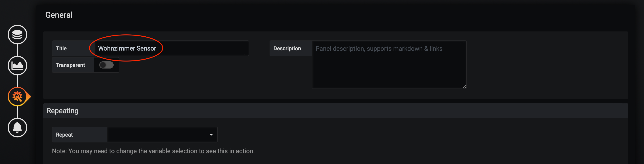Collapse the Repeating section header
This screenshot has width=644, height=164.
tap(63, 111)
